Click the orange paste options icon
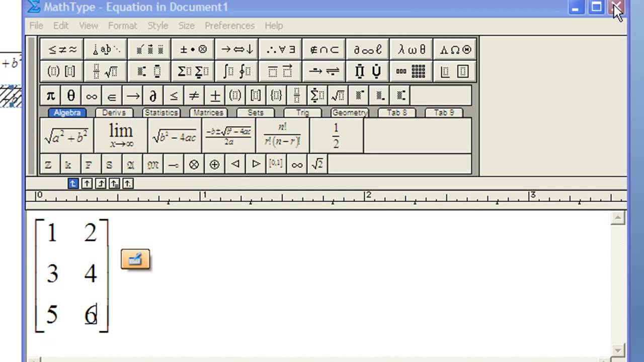Image resolution: width=644 pixels, height=362 pixels. pos(135,259)
